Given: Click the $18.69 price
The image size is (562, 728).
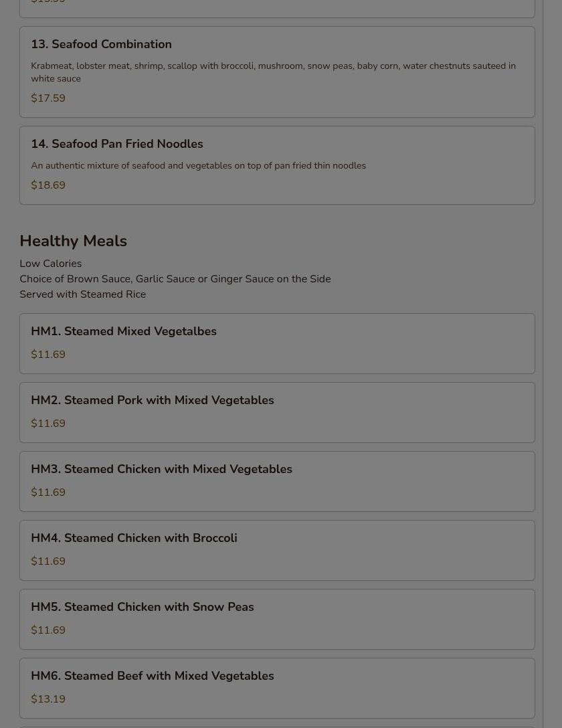Looking at the screenshot, I should pyautogui.click(x=48, y=185).
